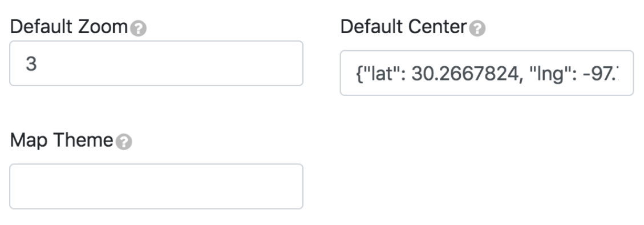Focus the Default Zoom input field
644x225 pixels.
[156, 63]
